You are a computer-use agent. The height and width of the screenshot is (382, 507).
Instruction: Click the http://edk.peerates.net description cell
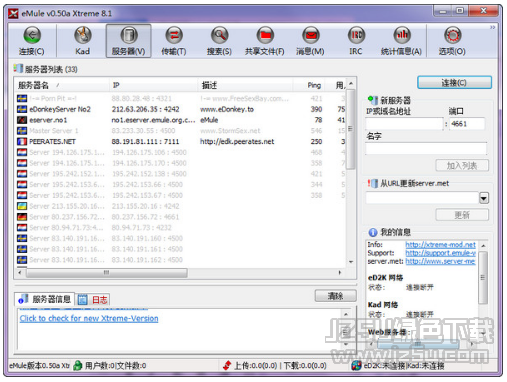[237, 141]
